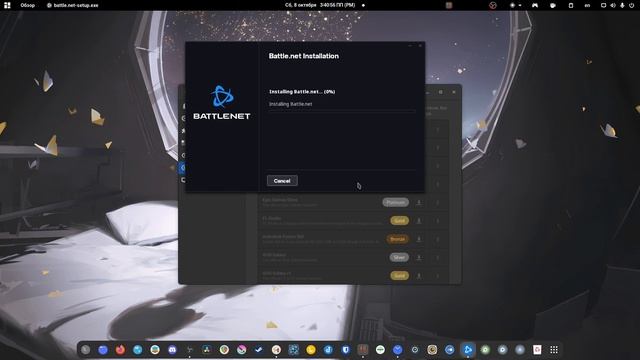Click the yellow round icon in dock
This screenshot has height=360, width=640.
311,350
